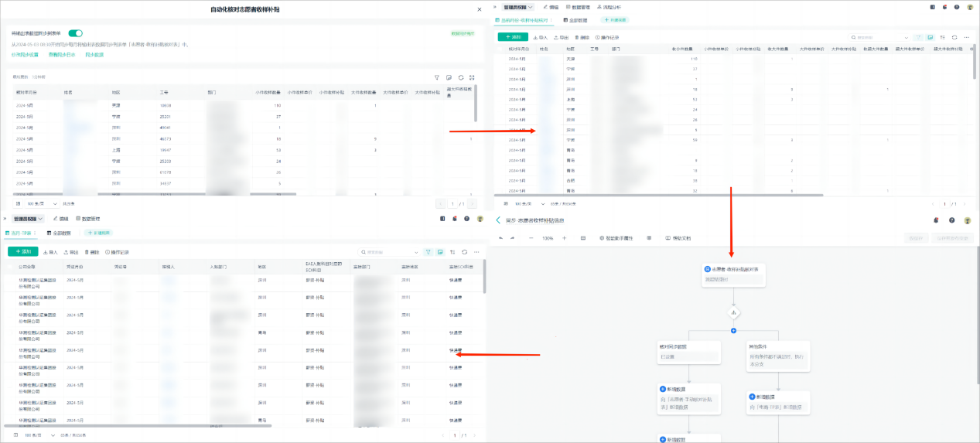Screen dimensions: 980x443
Task: Close the 自动化核对志愿者收样补贴 dialog
Action: [479, 9]
